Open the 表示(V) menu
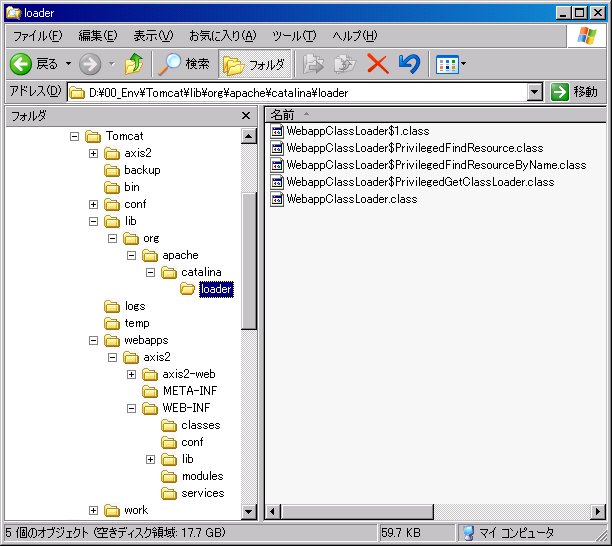This screenshot has width=612, height=546. tap(153, 36)
